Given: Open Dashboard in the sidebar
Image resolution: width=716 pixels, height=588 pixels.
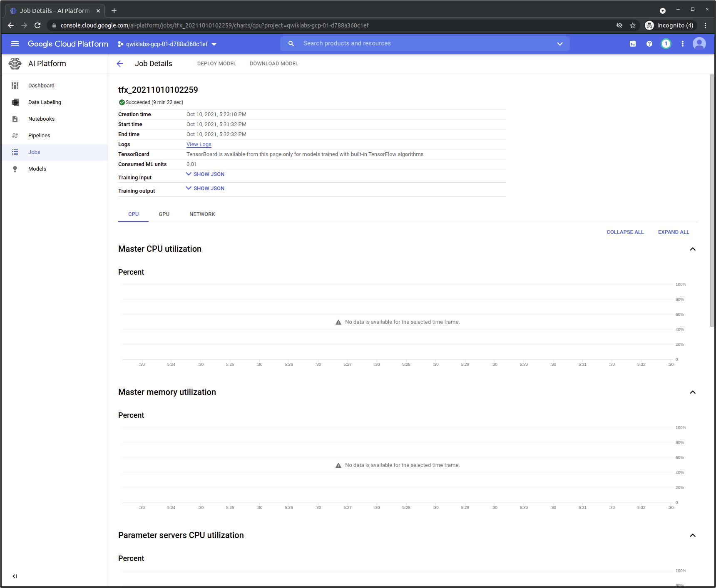Looking at the screenshot, I should (55, 86).
